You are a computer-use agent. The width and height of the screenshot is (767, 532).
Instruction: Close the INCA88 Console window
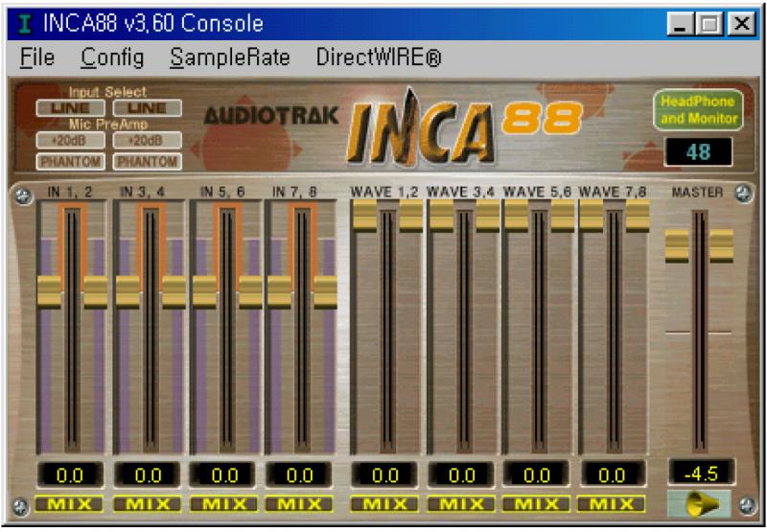pos(741,23)
